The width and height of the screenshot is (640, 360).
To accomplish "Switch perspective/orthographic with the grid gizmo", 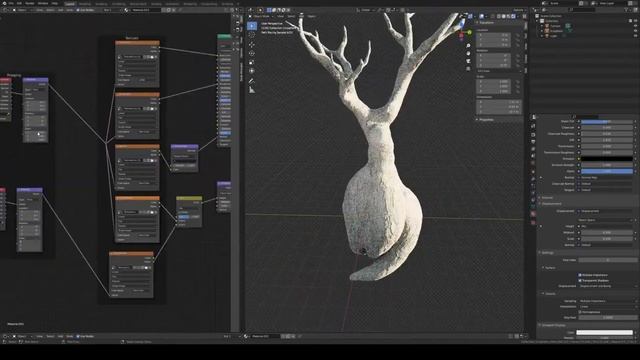I will point(468,69).
